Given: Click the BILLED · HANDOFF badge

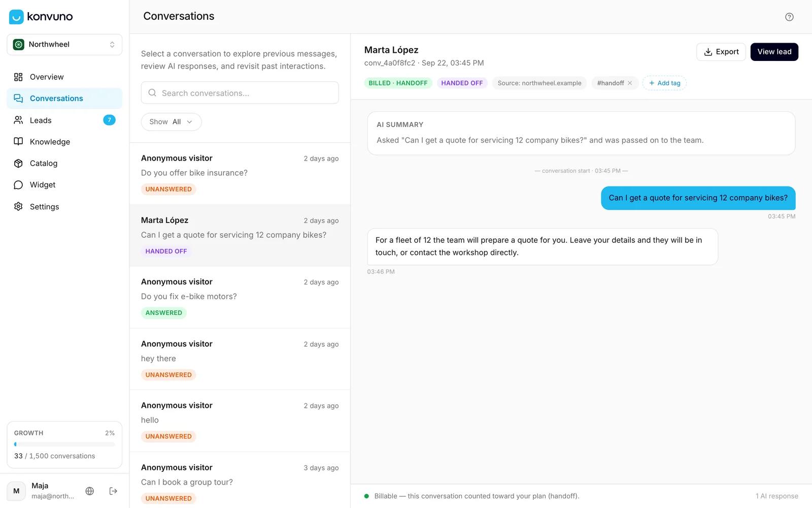Looking at the screenshot, I should coord(398,83).
